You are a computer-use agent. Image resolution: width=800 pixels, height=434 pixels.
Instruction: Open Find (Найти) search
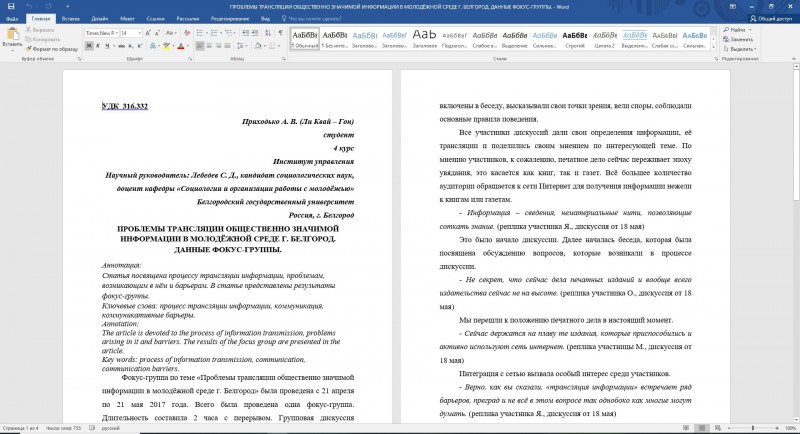click(737, 30)
